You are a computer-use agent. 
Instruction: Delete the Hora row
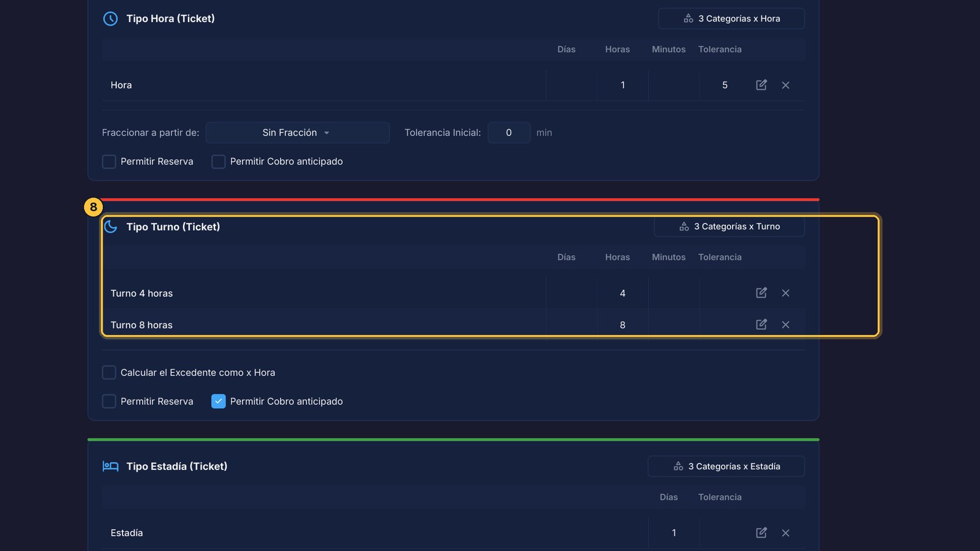click(786, 85)
